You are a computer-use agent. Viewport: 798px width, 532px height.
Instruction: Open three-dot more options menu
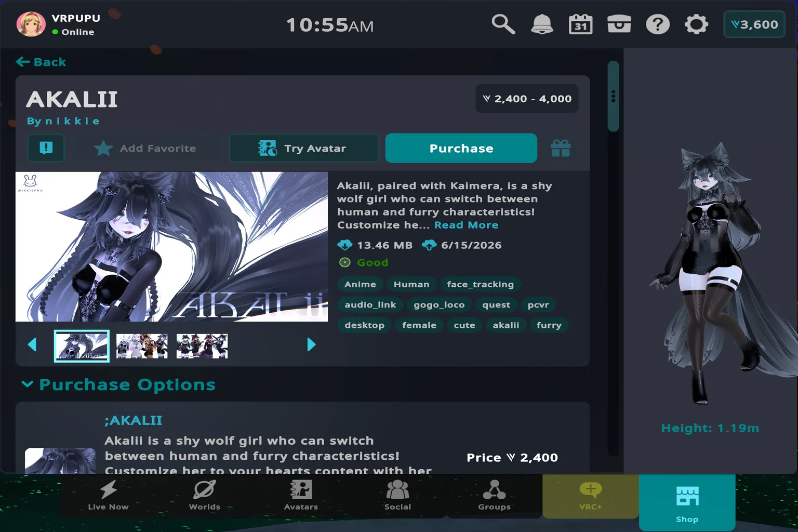click(614, 96)
